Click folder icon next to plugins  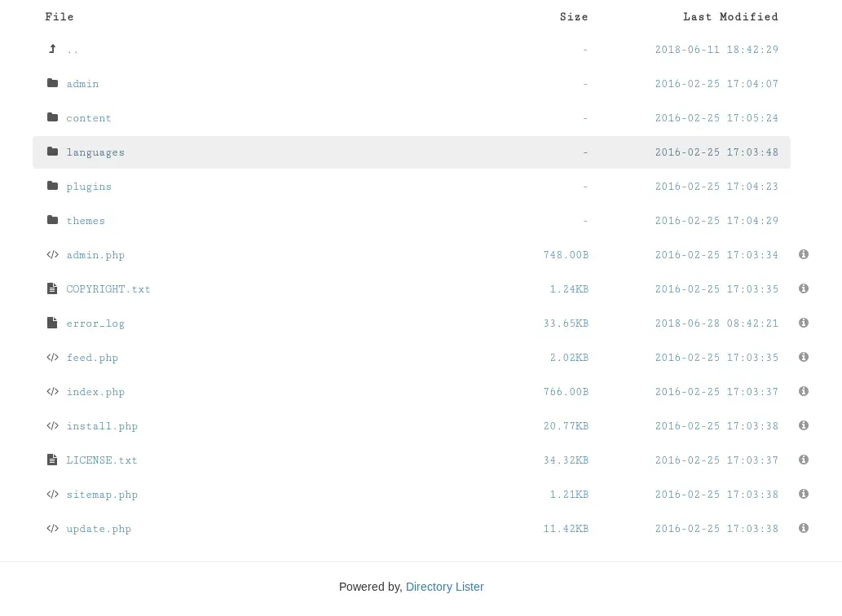click(x=52, y=187)
